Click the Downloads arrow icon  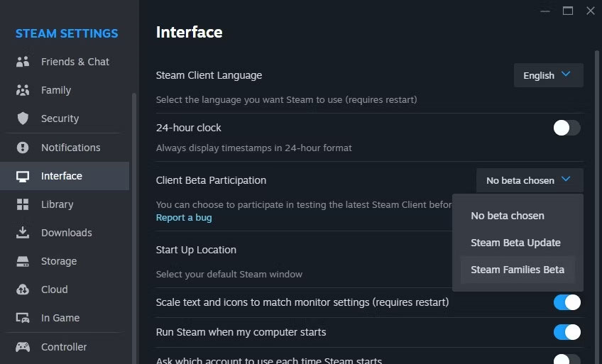coord(23,233)
